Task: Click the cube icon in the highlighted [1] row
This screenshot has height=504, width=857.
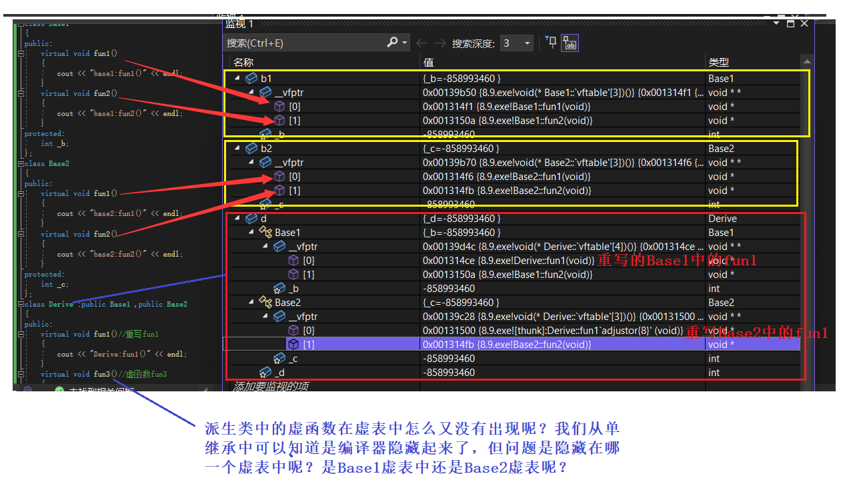Action: (293, 345)
